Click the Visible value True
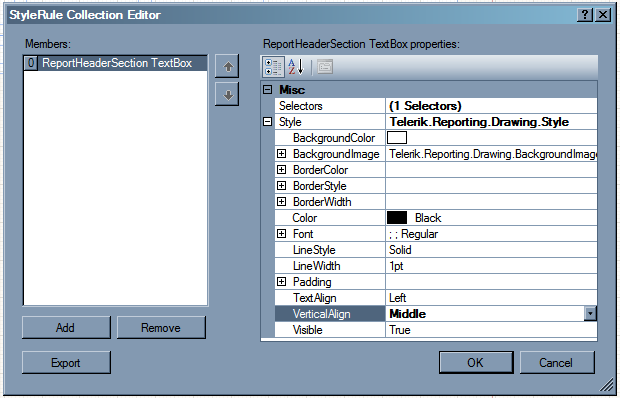This screenshot has height=398, width=620. (x=399, y=330)
